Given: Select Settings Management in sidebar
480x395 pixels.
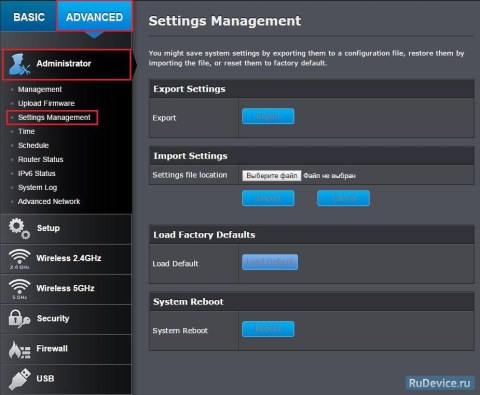Looking at the screenshot, I should 54,117.
